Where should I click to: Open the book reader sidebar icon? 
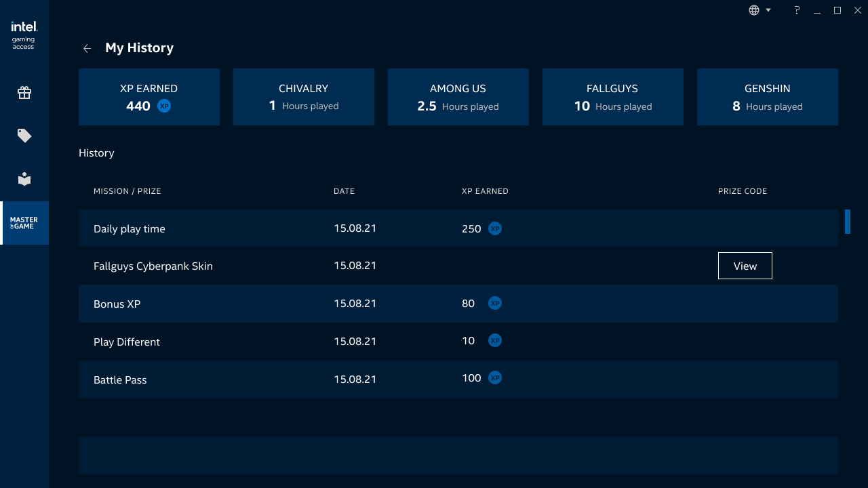tap(24, 179)
